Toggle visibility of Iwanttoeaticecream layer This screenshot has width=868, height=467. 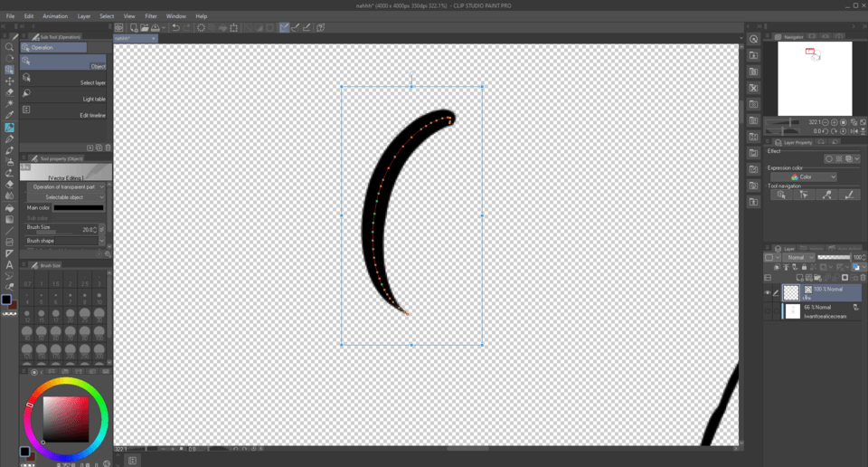(768, 311)
